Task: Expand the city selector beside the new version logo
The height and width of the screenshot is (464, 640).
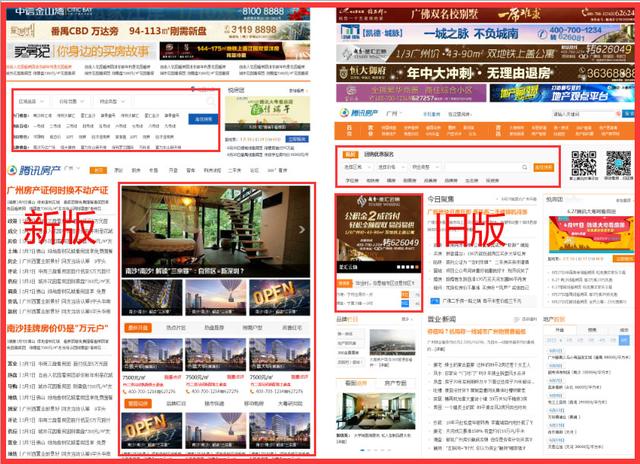Action: click(x=72, y=168)
